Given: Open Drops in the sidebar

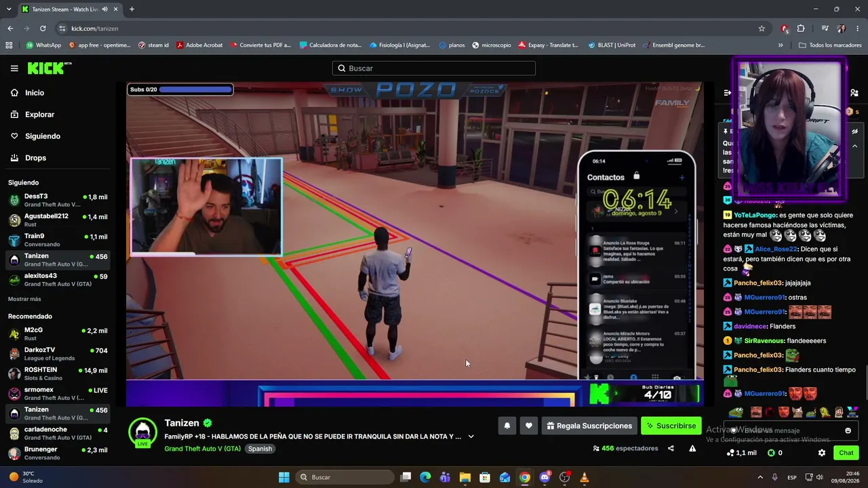Looking at the screenshot, I should pyautogui.click(x=35, y=158).
